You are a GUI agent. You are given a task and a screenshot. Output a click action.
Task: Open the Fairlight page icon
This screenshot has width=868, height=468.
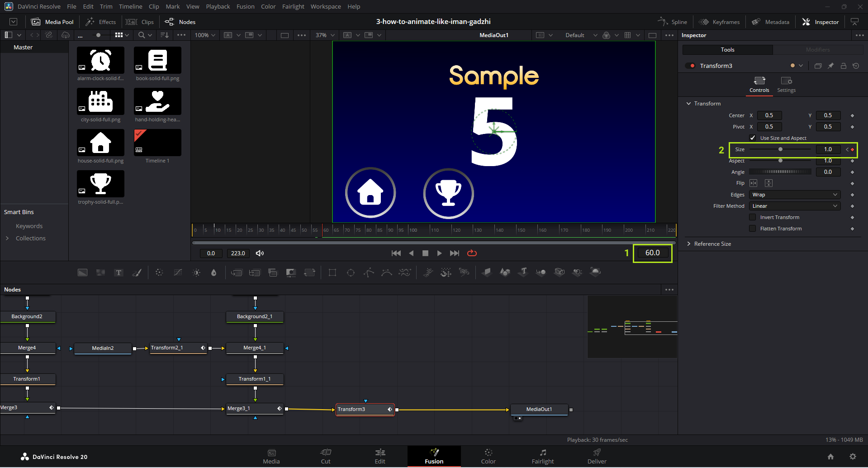pos(542,456)
